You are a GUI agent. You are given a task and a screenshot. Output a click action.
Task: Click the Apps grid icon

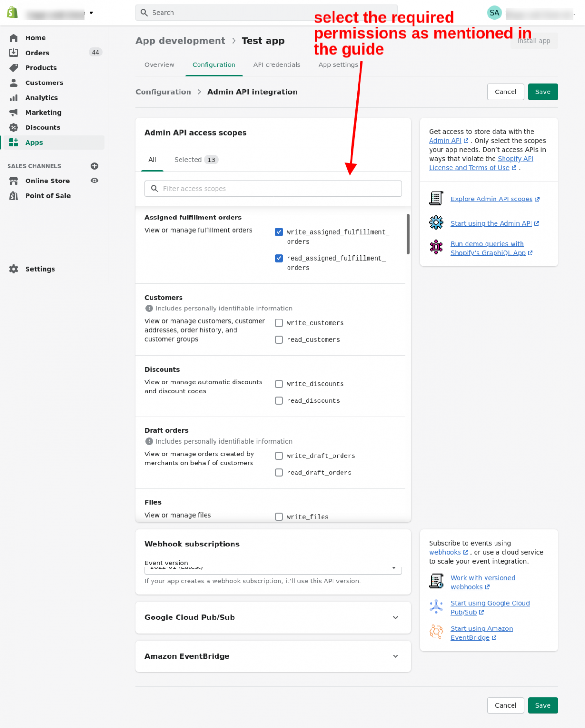tap(14, 142)
